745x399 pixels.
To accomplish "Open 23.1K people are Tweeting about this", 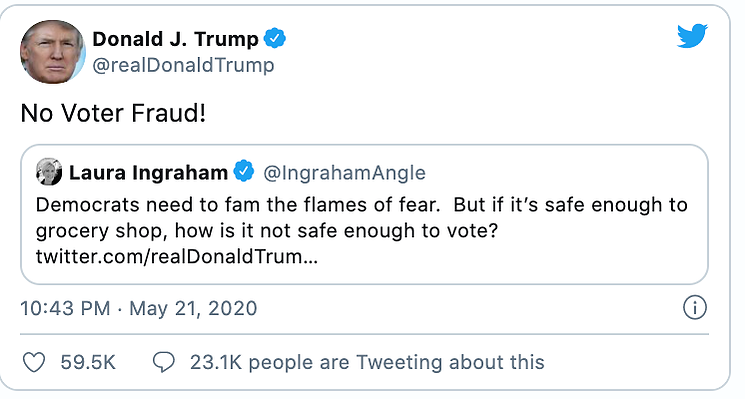I will [x=367, y=362].
